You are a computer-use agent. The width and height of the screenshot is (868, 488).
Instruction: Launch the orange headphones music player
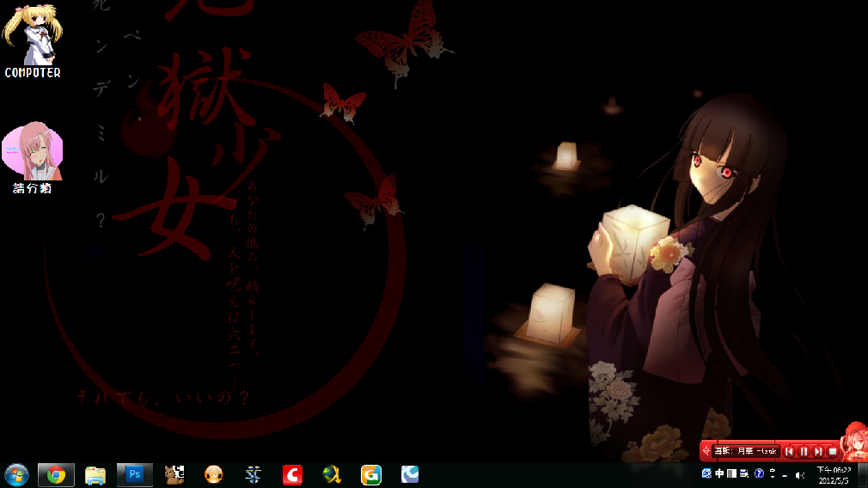coord(214,475)
